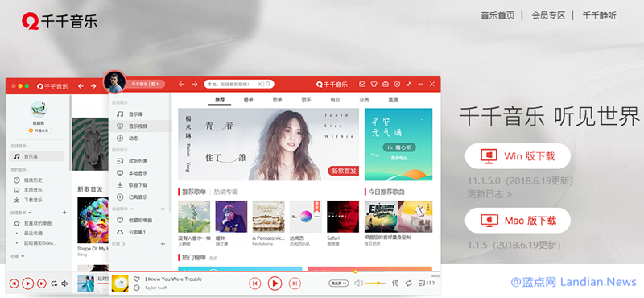644x298 pixels.
Task: Switch to mini mode with the shrink arrows icon
Action: (x=409, y=84)
